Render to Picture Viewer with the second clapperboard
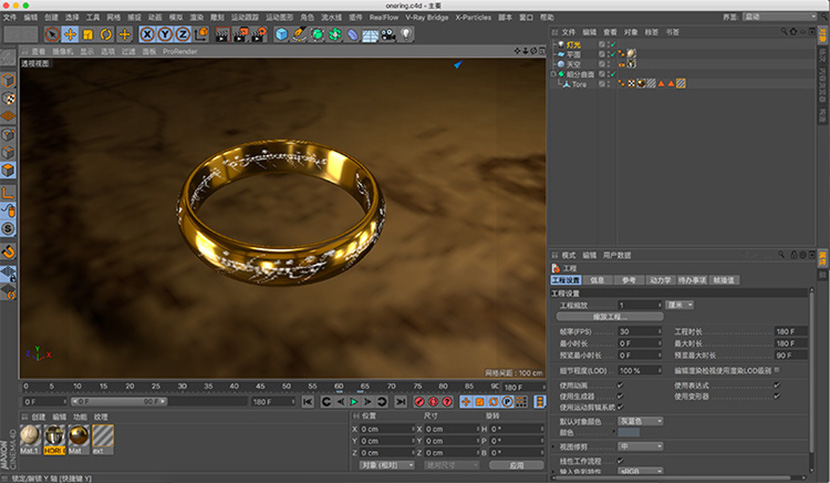The width and height of the screenshot is (830, 483). click(x=240, y=35)
